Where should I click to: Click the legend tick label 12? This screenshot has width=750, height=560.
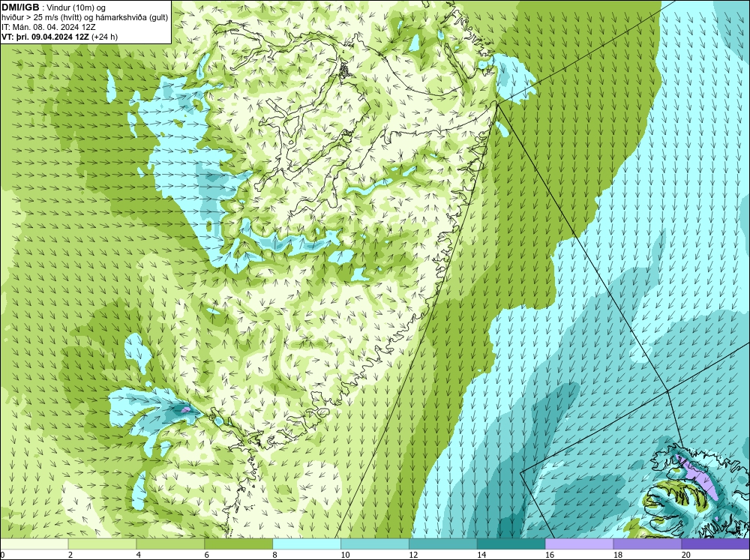pyautogui.click(x=413, y=555)
